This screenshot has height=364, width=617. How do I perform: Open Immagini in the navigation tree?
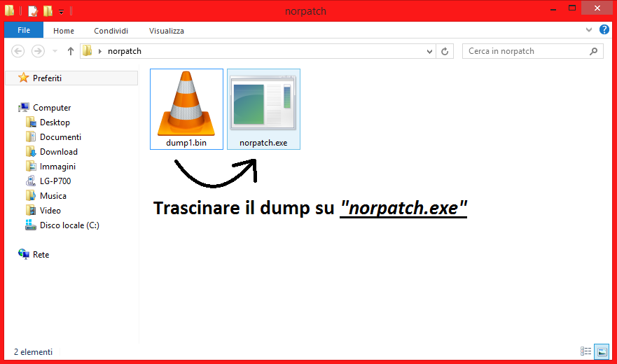(57, 167)
